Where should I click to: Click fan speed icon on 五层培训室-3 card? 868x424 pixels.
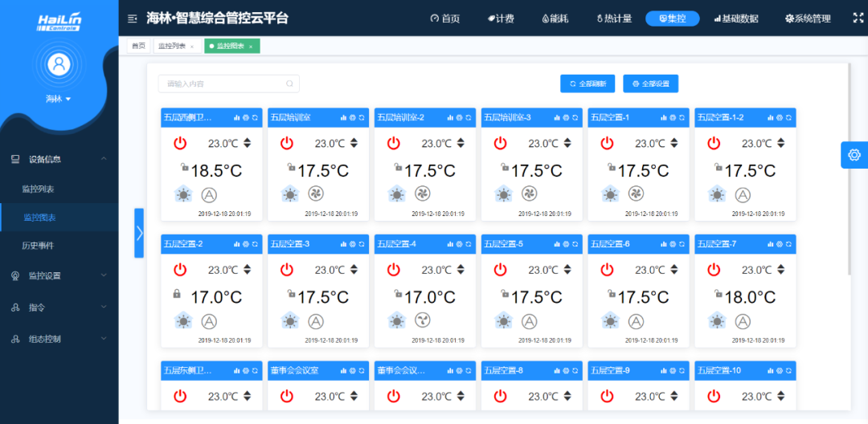pyautogui.click(x=529, y=194)
